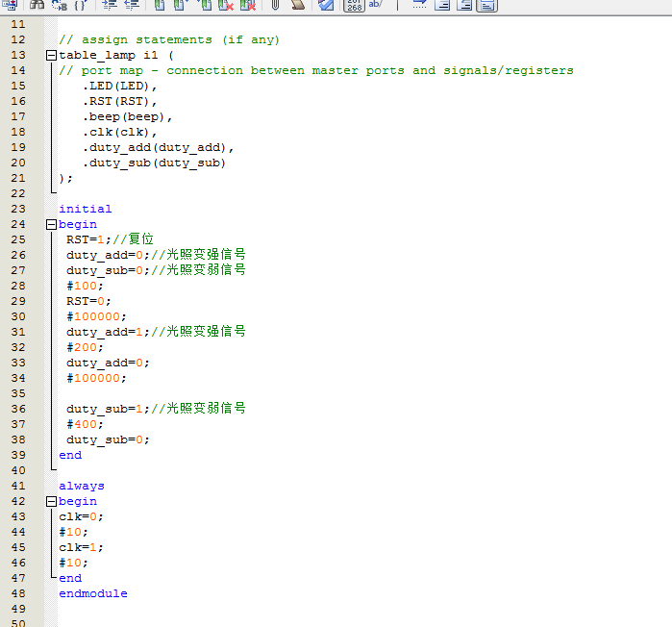Analyze current file with the blue checkmark icon

coord(326,4)
